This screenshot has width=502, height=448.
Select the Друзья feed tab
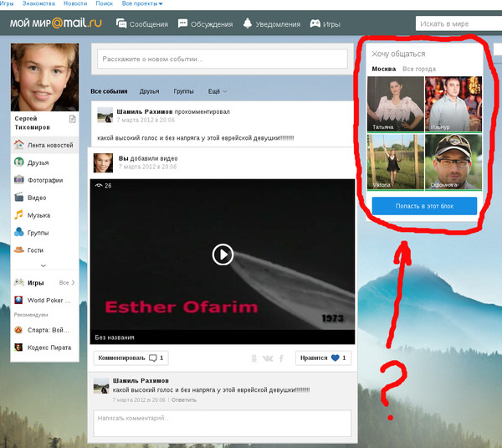tap(149, 91)
